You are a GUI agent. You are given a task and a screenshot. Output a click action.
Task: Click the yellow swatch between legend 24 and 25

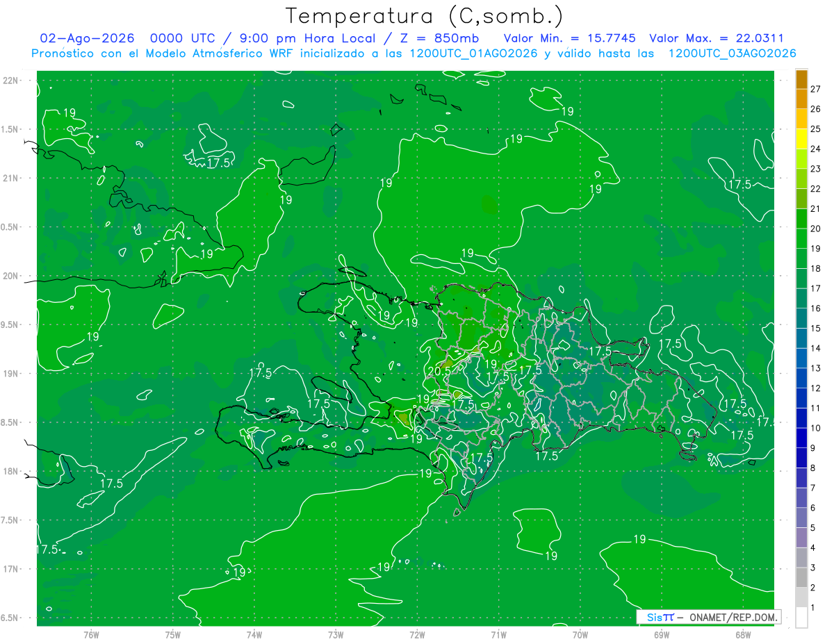801,138
